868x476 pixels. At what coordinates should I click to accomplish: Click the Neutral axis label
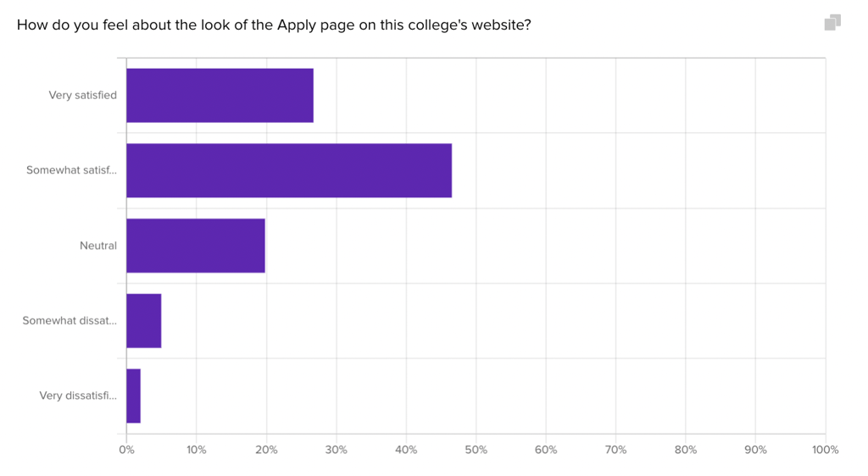pyautogui.click(x=98, y=246)
